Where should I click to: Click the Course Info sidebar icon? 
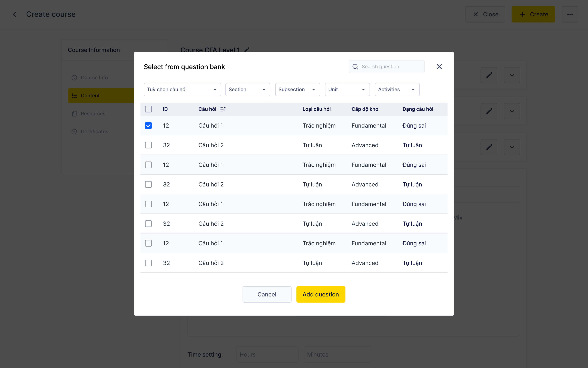pos(74,78)
